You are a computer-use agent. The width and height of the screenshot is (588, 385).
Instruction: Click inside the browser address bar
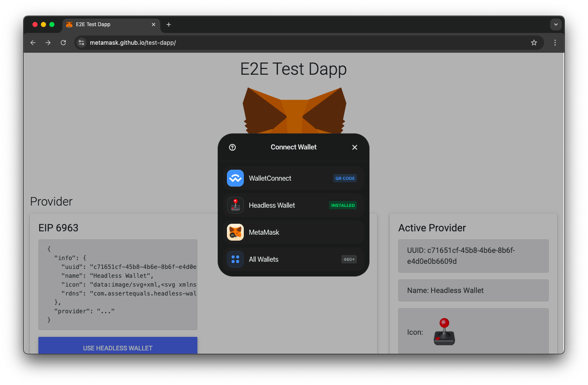click(x=253, y=43)
